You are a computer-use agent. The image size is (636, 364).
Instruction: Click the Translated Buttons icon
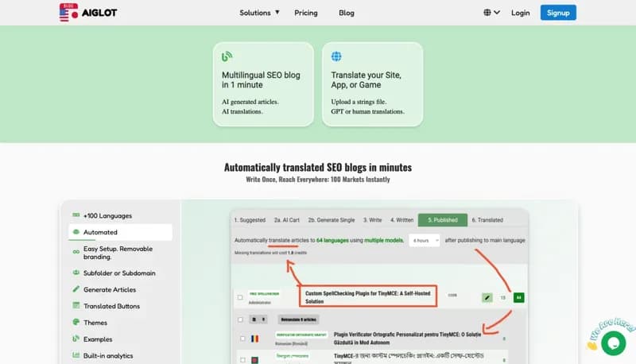coord(76,305)
